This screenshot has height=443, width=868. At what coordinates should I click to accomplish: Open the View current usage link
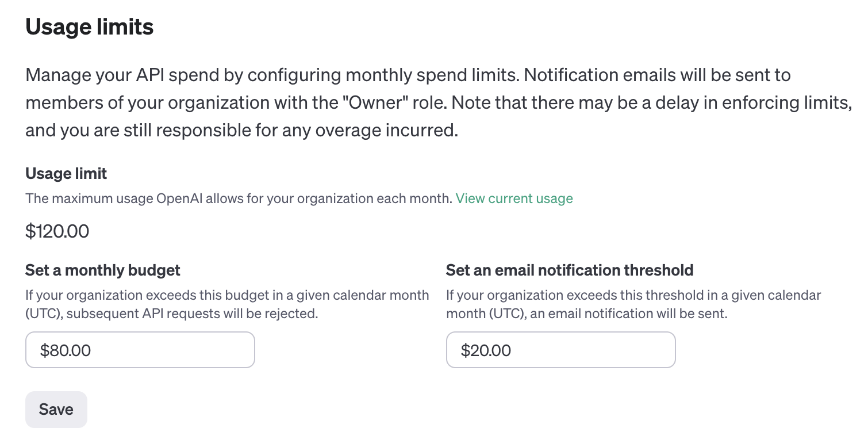coord(514,198)
